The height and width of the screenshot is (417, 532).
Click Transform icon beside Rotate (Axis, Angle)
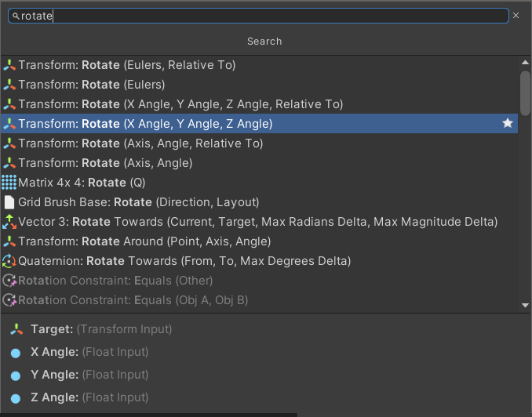(9, 163)
